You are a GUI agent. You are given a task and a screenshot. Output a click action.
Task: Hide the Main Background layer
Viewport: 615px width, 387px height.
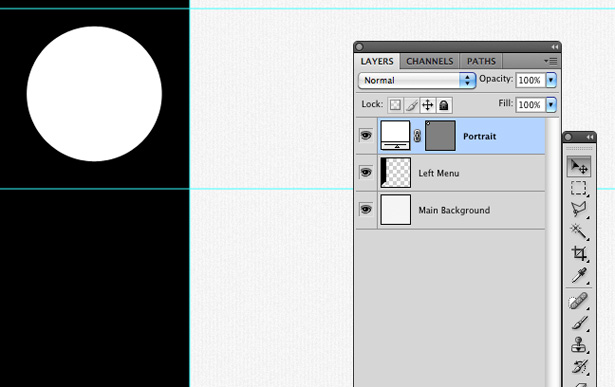pyautogui.click(x=366, y=209)
